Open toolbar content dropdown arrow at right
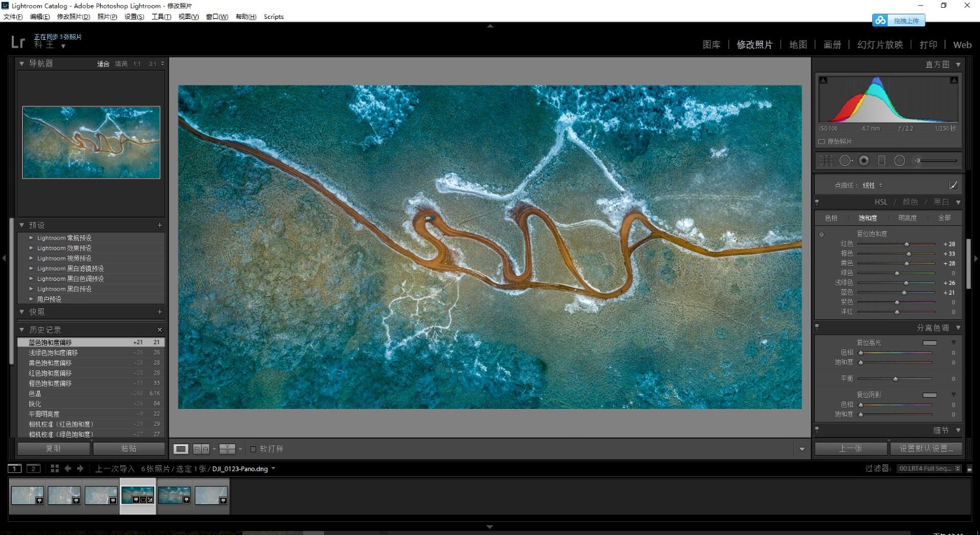Viewport: 980px width, 535px height. (802, 449)
